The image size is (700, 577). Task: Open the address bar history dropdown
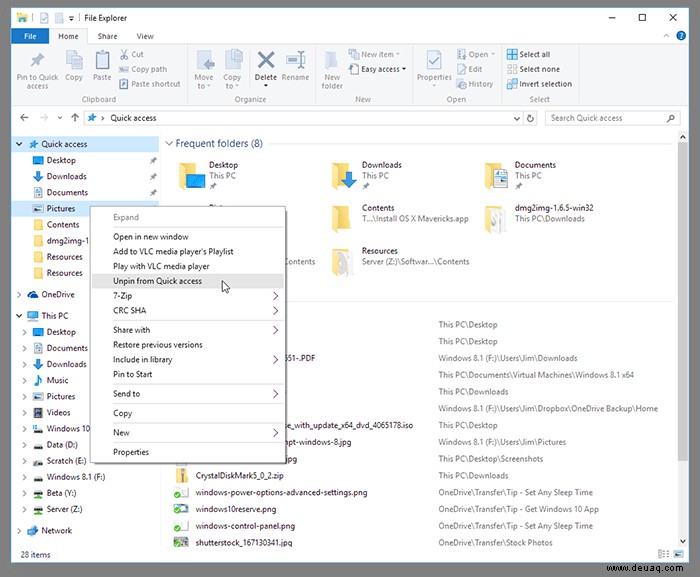pyautogui.click(x=517, y=118)
